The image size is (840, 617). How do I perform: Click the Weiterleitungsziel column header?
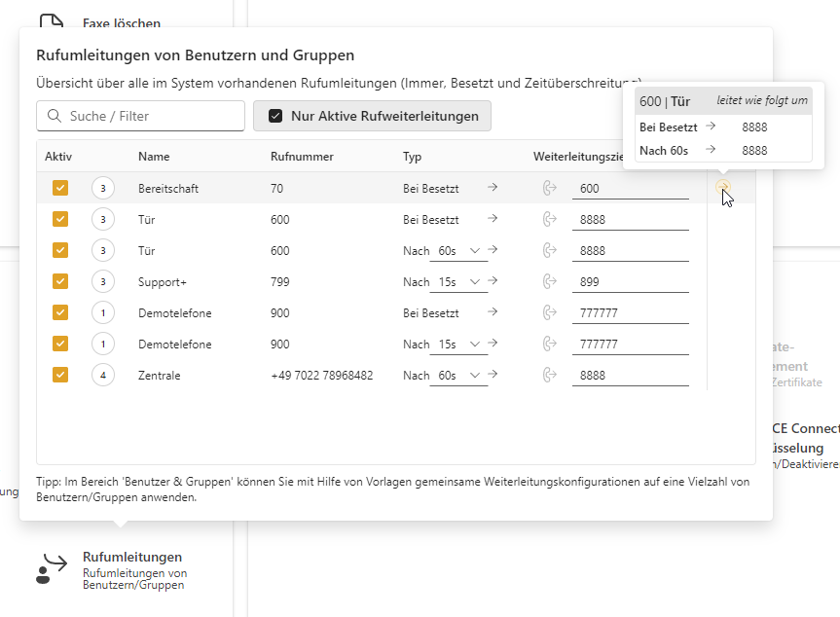tap(578, 157)
